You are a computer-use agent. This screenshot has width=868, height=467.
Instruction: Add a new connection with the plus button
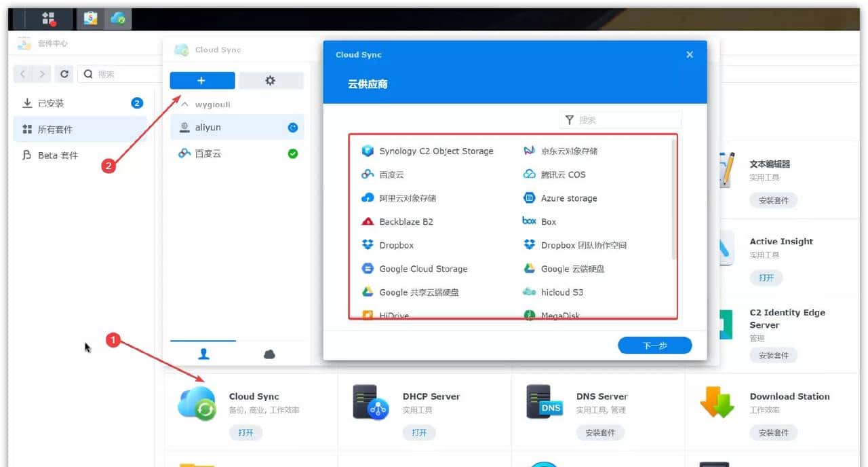click(x=202, y=80)
